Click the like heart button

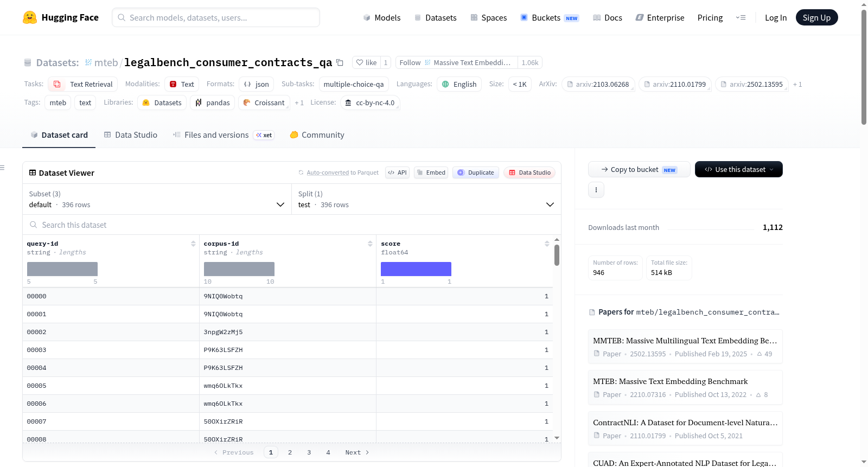coord(366,62)
